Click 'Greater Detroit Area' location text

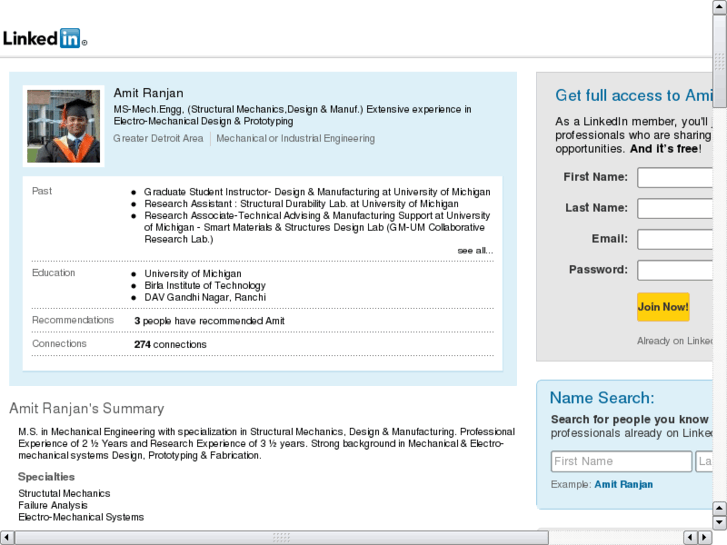click(158, 138)
